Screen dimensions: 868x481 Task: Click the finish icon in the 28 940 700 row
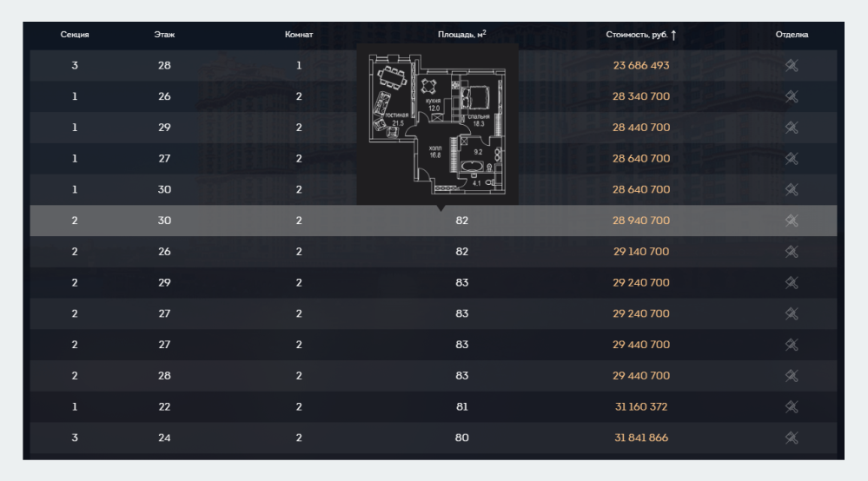792,221
